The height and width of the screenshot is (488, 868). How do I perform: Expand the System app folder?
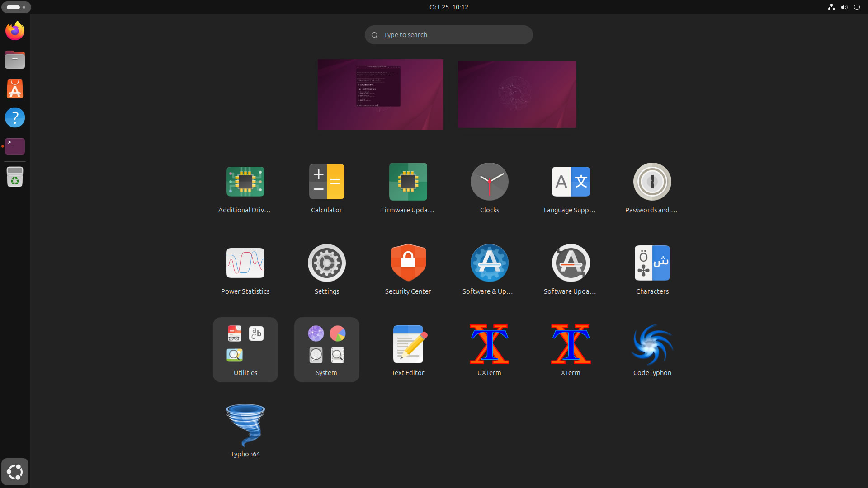(326, 349)
